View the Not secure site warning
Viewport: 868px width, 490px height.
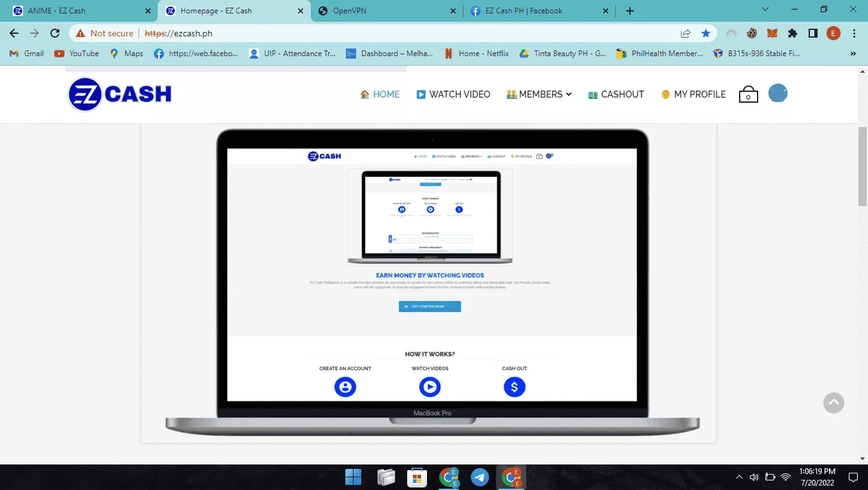[105, 33]
